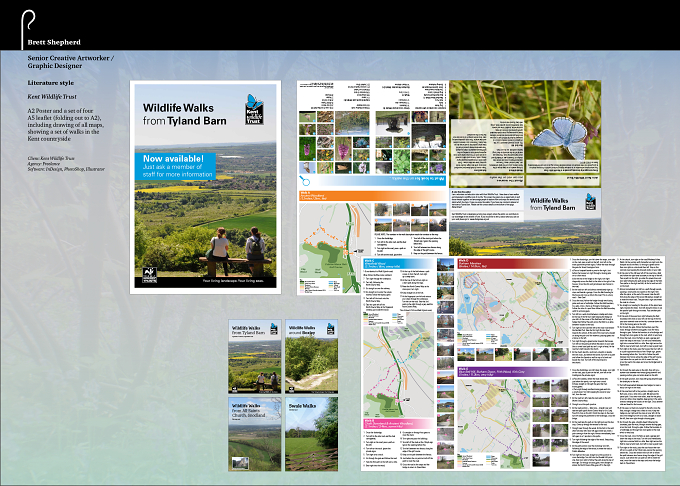Image resolution: width=680 pixels, height=486 pixels.
Task: Click the 'Now available!' blue banner on poster
Action: (x=175, y=166)
